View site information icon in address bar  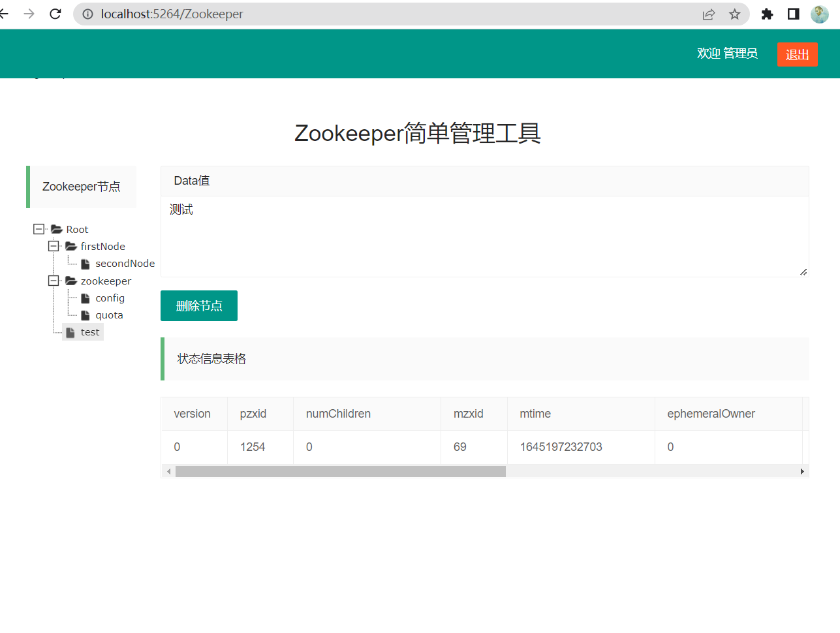87,14
